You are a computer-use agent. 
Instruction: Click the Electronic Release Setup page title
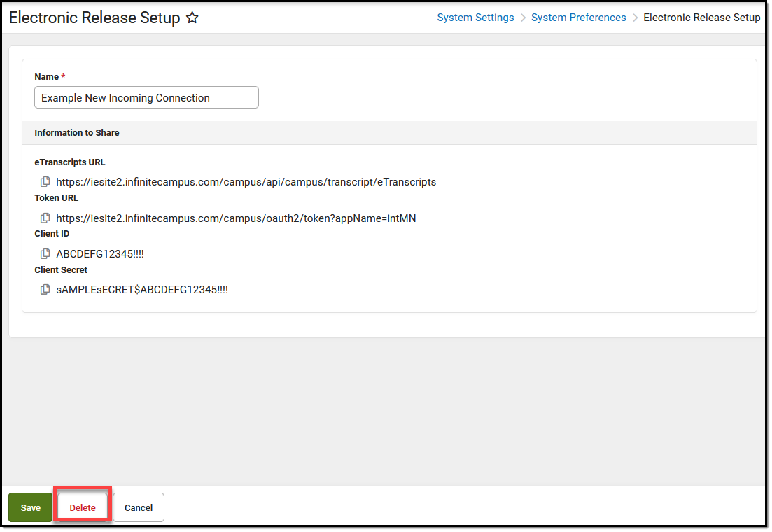coord(94,17)
